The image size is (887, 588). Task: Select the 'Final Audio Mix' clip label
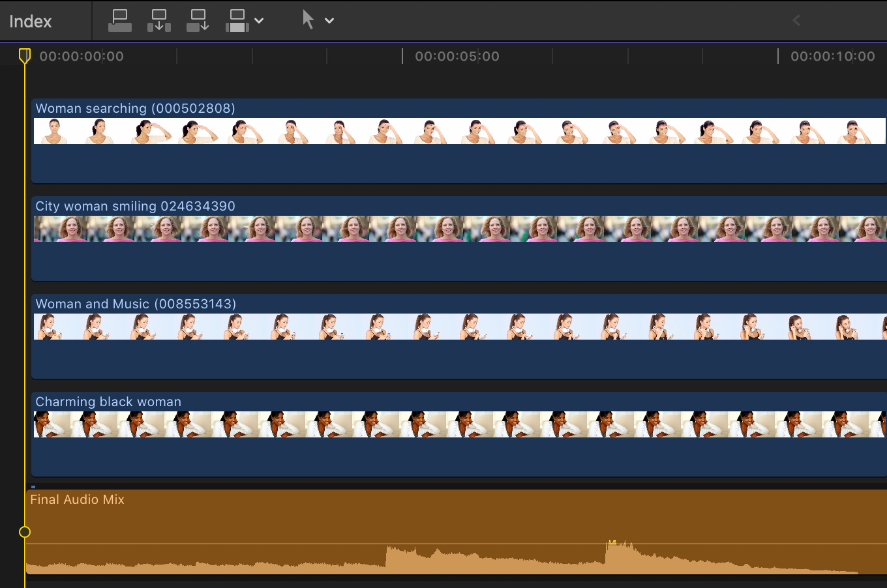click(x=77, y=499)
